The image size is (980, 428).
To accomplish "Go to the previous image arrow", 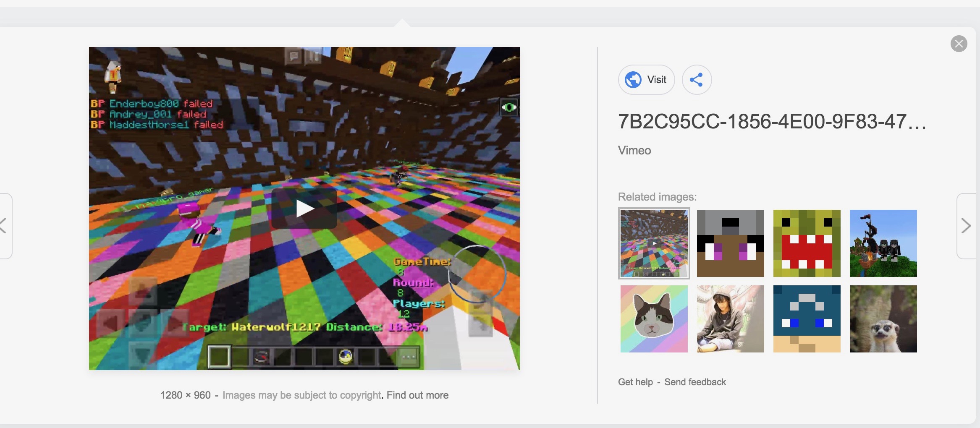I will pyautogui.click(x=3, y=226).
